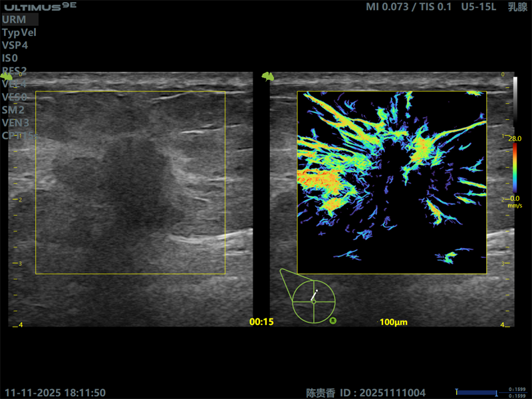Open the Typ Vel parameter
The width and height of the screenshot is (532, 399).
tap(19, 33)
